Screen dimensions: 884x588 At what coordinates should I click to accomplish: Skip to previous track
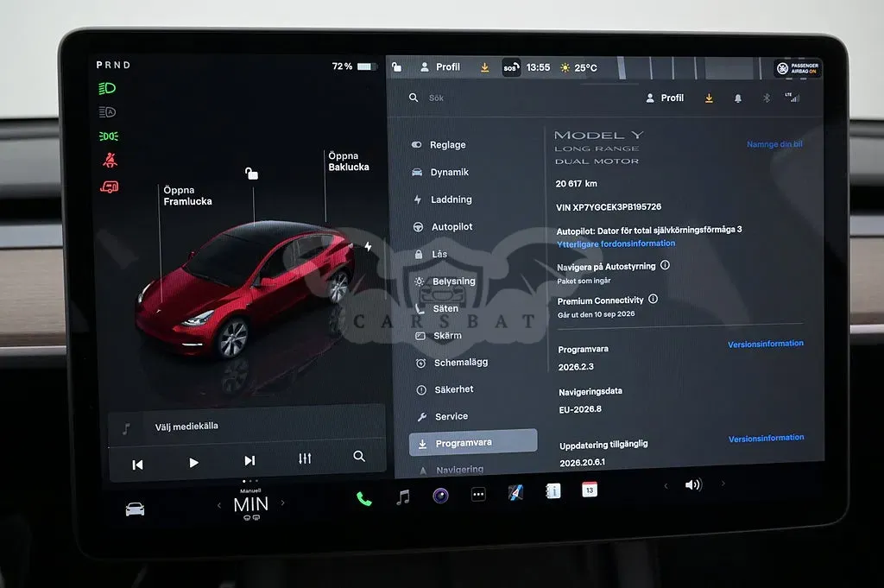pos(137,465)
